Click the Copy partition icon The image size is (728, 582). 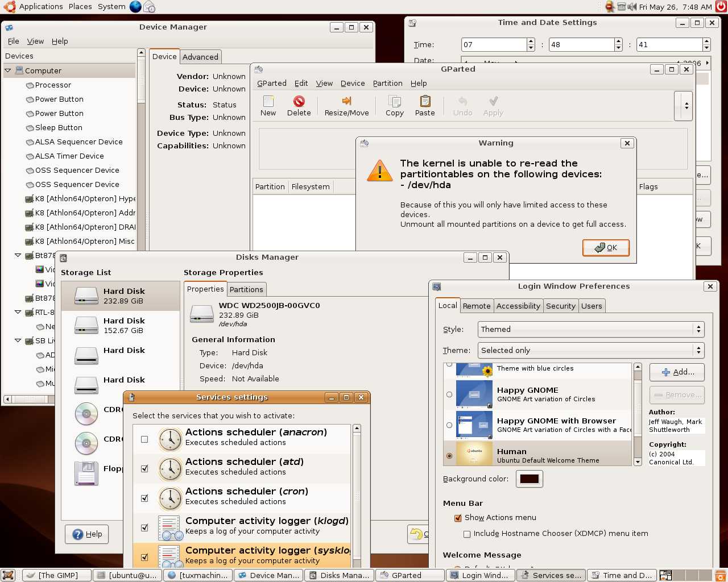(x=394, y=101)
